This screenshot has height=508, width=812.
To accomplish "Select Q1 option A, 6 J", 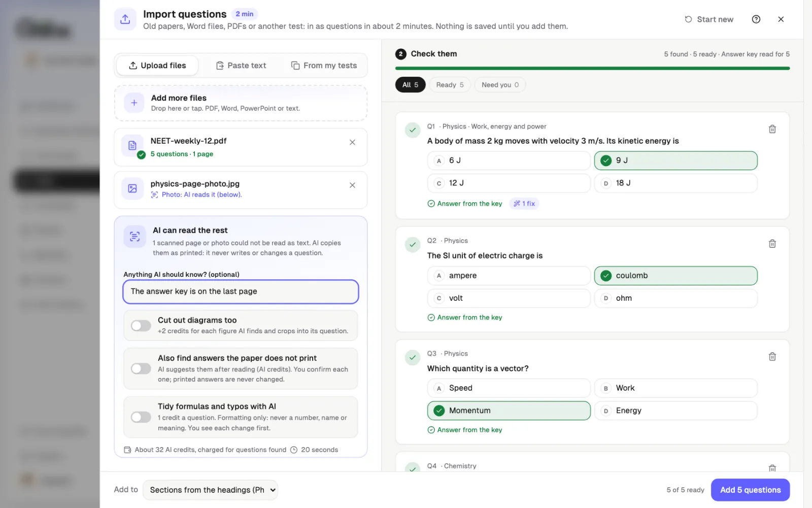I will [x=509, y=161].
